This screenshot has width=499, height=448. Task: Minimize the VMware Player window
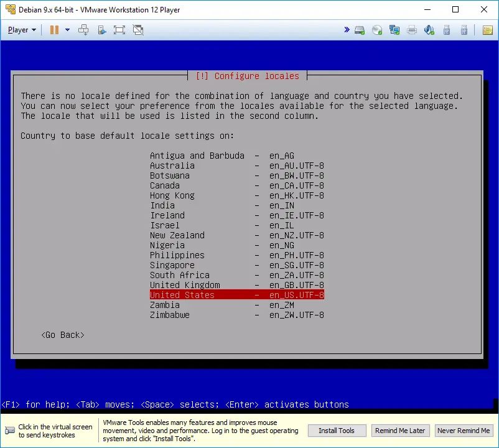(x=427, y=9)
